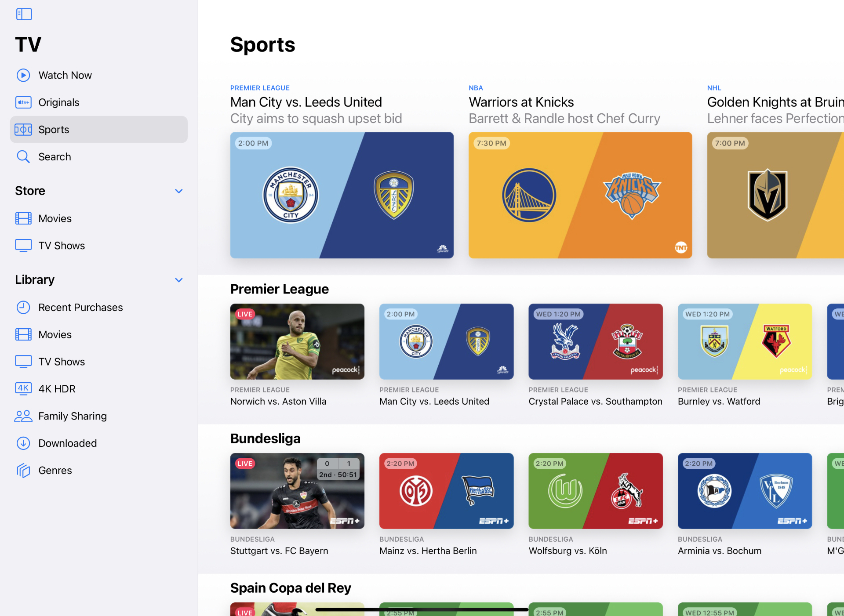Open Library TV Shows item
This screenshot has width=844, height=616.
[62, 362]
